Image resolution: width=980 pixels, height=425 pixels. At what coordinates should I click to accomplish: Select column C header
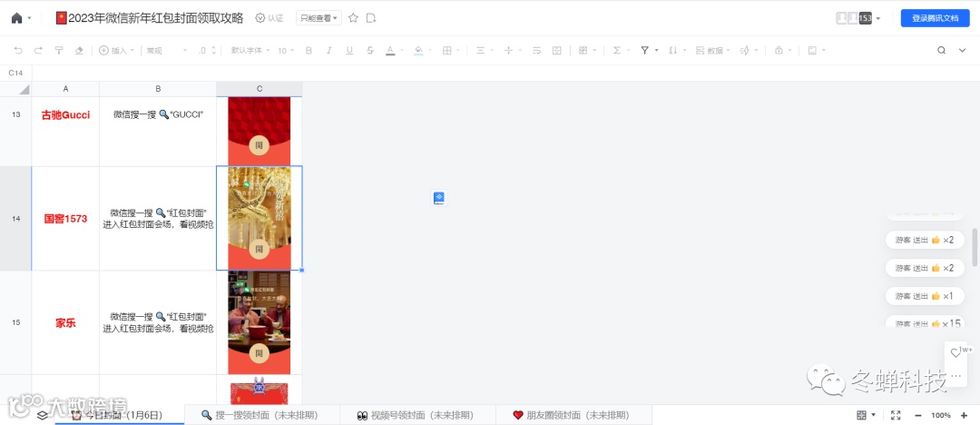(x=260, y=89)
